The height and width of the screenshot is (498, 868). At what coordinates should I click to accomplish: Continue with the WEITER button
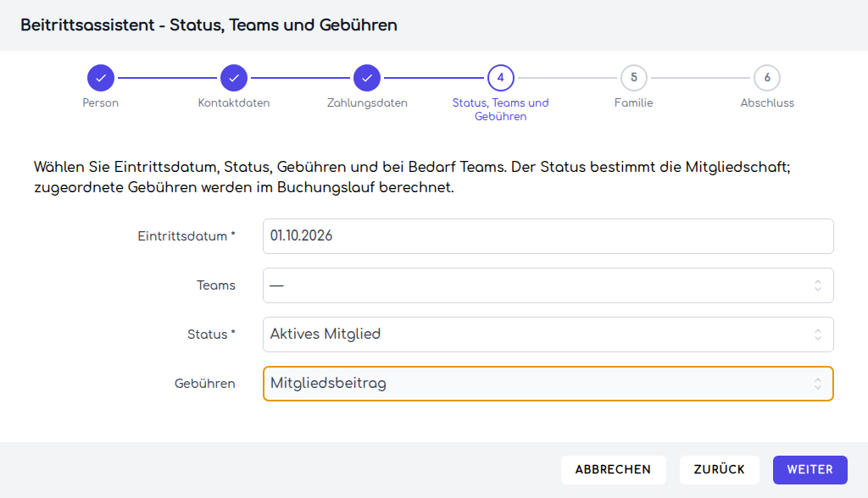[810, 470]
